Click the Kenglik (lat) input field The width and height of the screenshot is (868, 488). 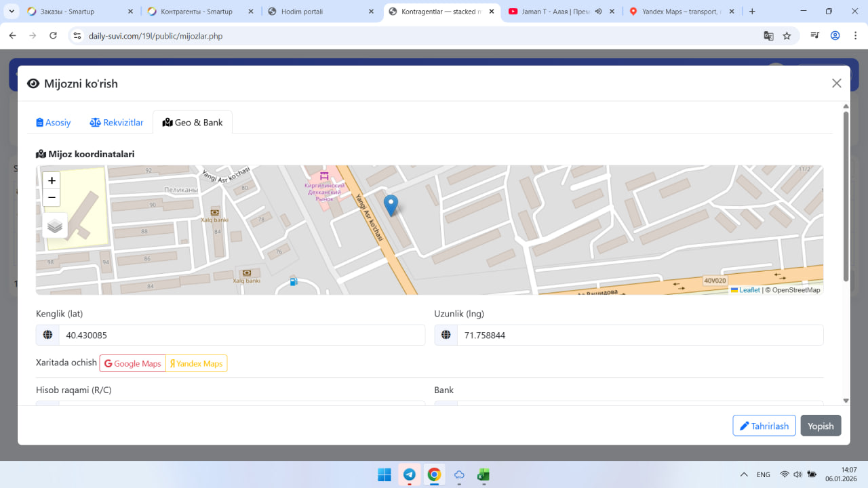(241, 335)
